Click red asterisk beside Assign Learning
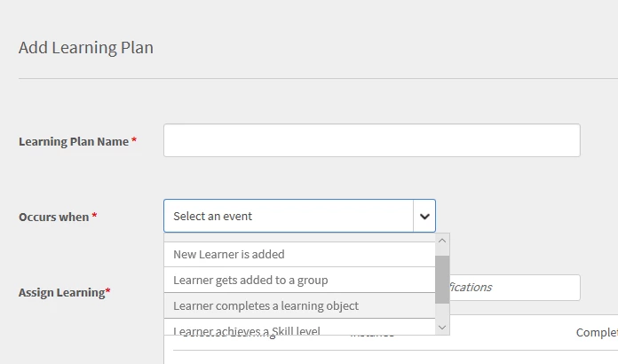 click(107, 292)
